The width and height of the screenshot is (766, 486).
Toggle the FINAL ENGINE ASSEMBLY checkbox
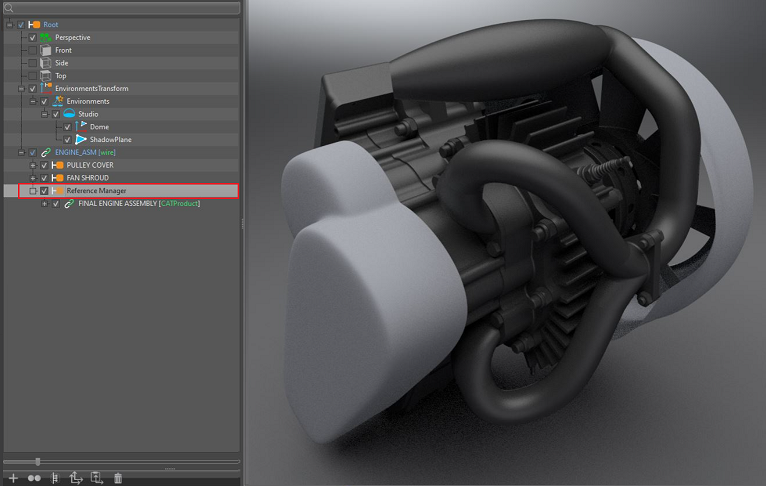pyautogui.click(x=56, y=204)
